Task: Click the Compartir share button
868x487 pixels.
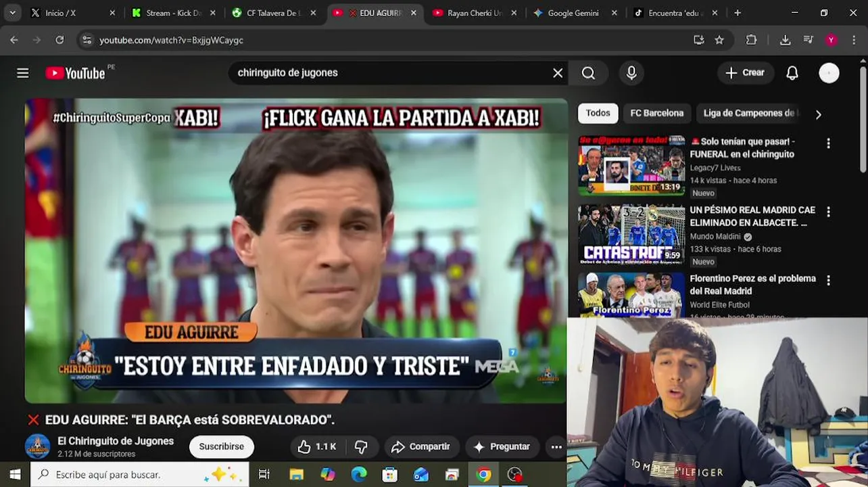Action: pos(420,446)
